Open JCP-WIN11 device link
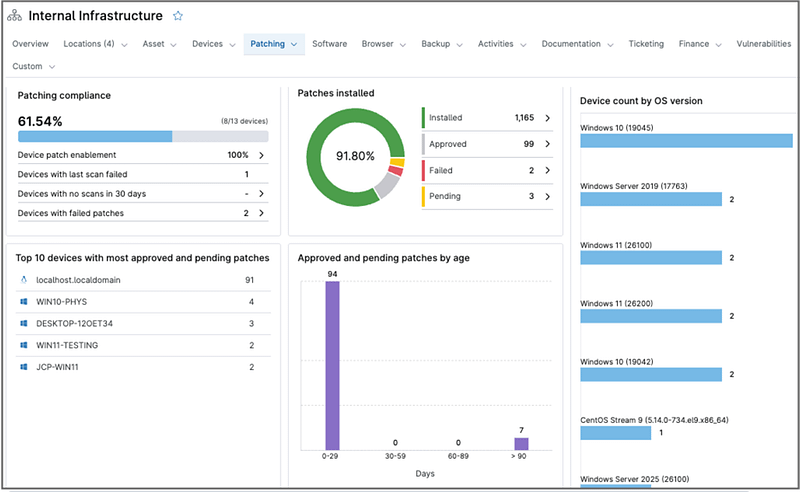800x492 pixels. [x=57, y=367]
